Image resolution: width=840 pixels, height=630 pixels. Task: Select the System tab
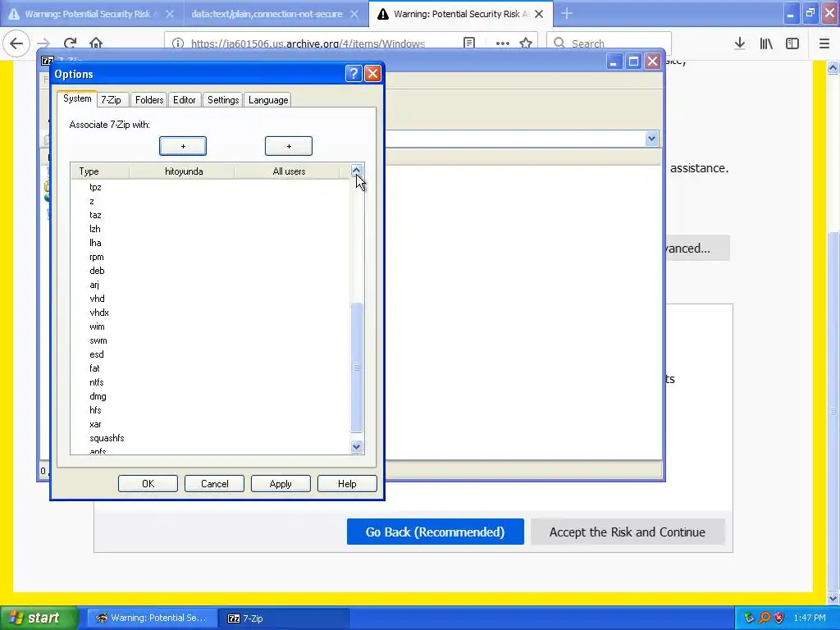77,98
